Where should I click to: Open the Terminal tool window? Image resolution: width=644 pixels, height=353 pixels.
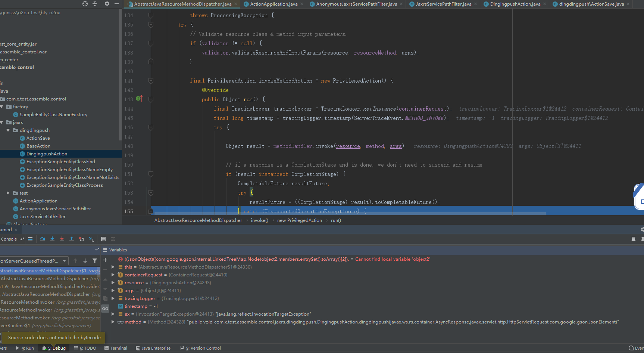[x=116, y=348]
